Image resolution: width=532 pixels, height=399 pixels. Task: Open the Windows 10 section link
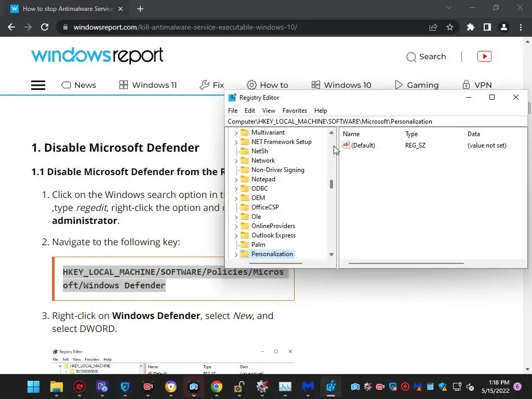point(341,85)
